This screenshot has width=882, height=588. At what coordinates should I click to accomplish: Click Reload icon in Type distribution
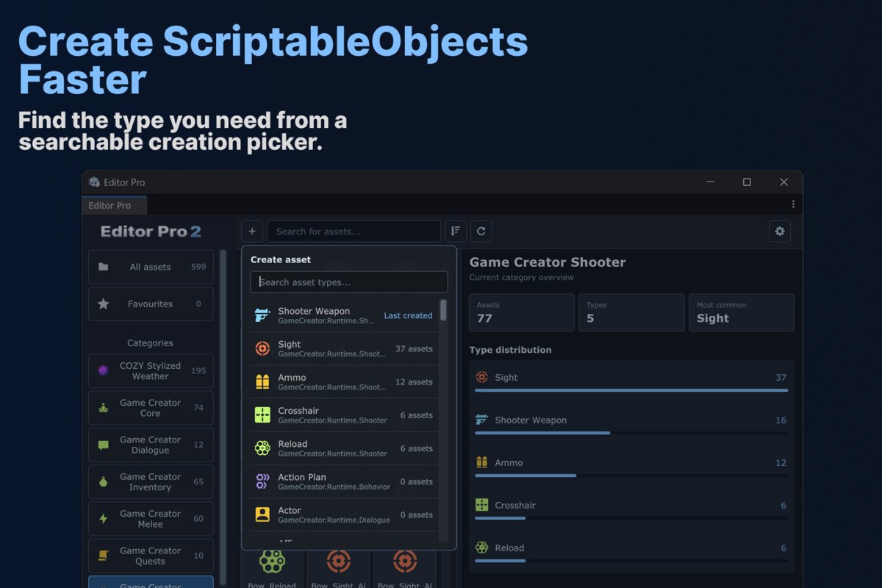pos(482,548)
